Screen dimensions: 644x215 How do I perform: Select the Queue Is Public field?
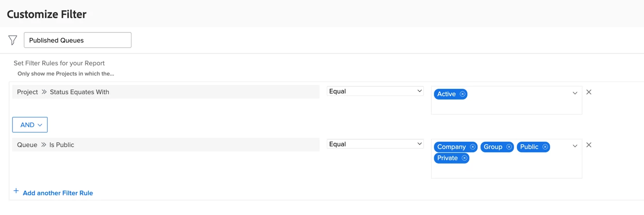tap(165, 145)
